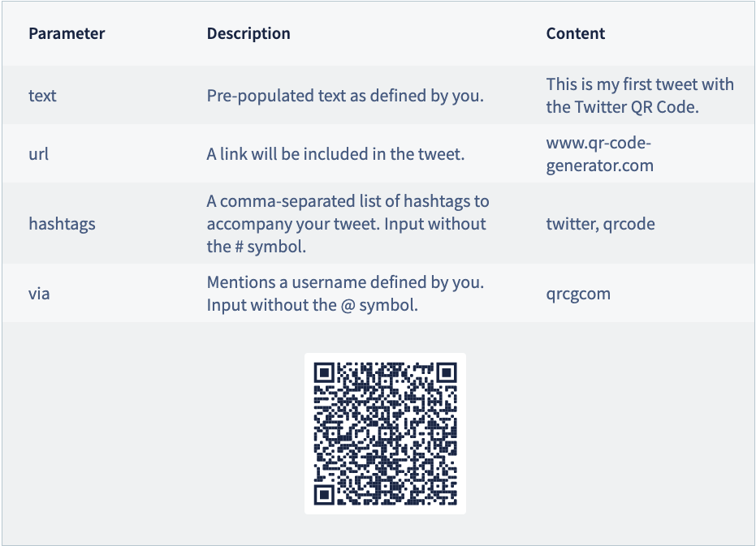
Task: Click 'This is my first tweet' content text
Action: pos(640,84)
